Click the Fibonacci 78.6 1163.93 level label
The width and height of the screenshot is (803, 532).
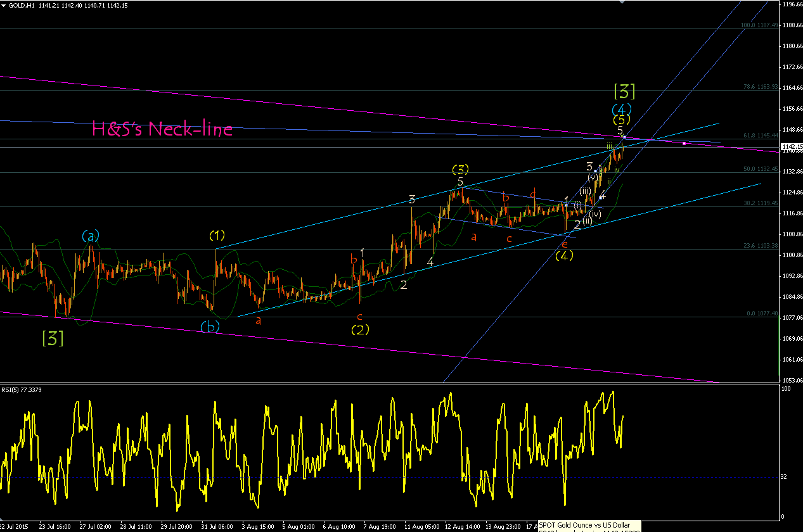click(x=761, y=87)
